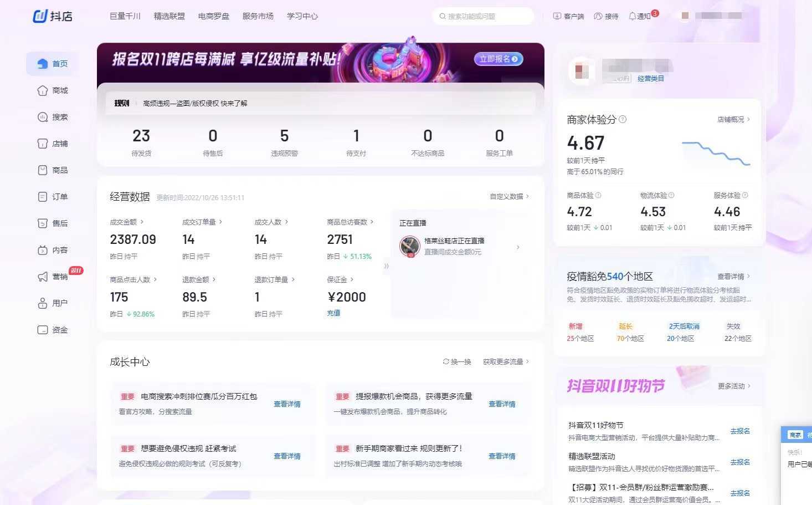Click 23 待发货 counter
The width and height of the screenshot is (812, 505).
point(141,142)
